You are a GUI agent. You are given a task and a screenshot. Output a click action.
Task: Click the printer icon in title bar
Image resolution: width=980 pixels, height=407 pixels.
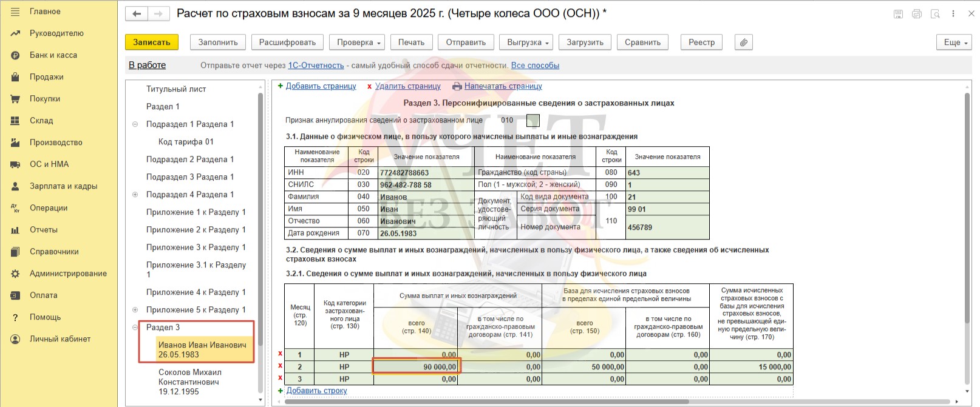coord(917,13)
